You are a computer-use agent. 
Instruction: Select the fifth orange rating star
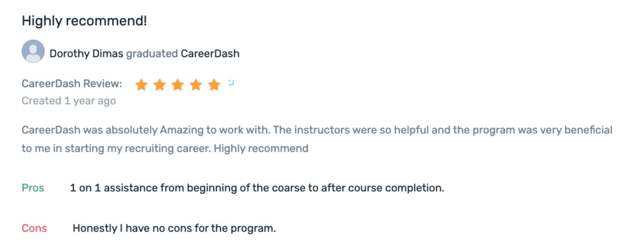pyautogui.click(x=214, y=85)
